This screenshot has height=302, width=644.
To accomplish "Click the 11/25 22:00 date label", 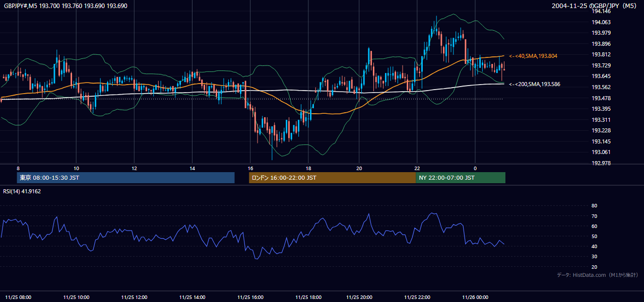I will pos(417,297).
